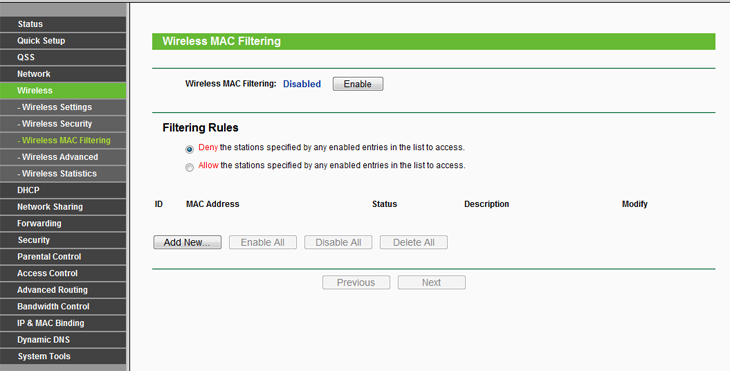Open Network Sharing in sidebar
The width and height of the screenshot is (730, 371).
(63, 207)
